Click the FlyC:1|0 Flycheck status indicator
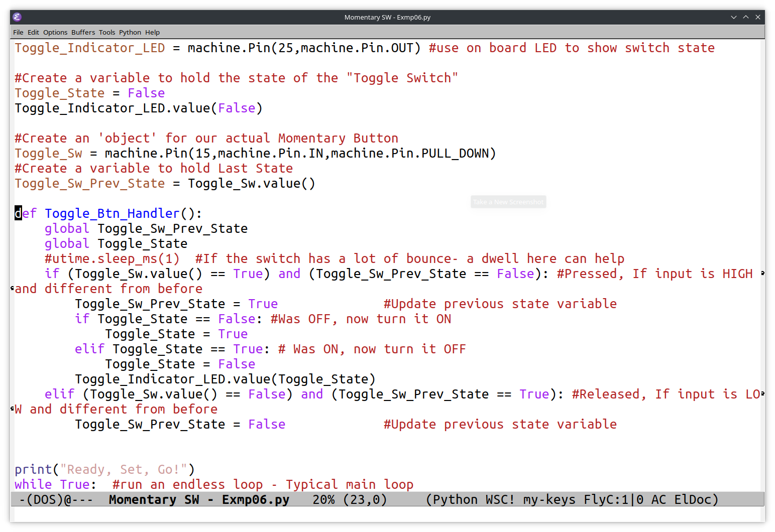775x532 pixels. click(614, 500)
